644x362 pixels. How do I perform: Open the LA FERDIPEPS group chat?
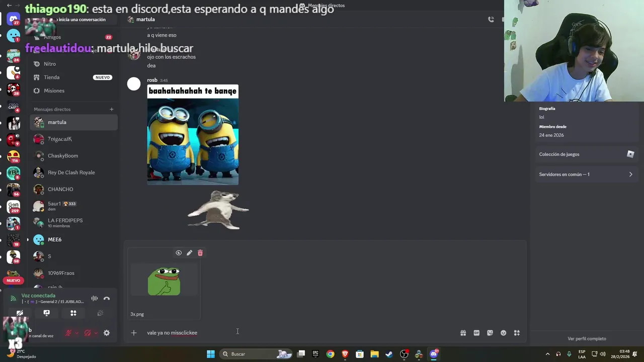coord(74,223)
